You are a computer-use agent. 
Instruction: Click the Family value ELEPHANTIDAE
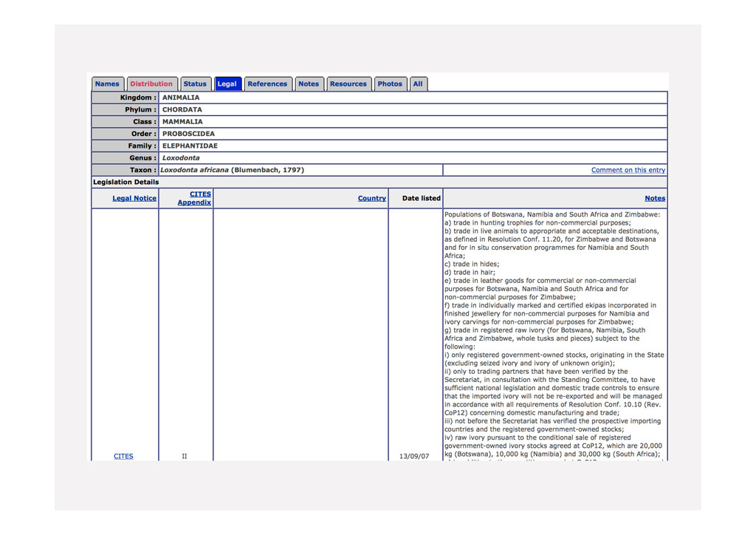click(x=190, y=146)
